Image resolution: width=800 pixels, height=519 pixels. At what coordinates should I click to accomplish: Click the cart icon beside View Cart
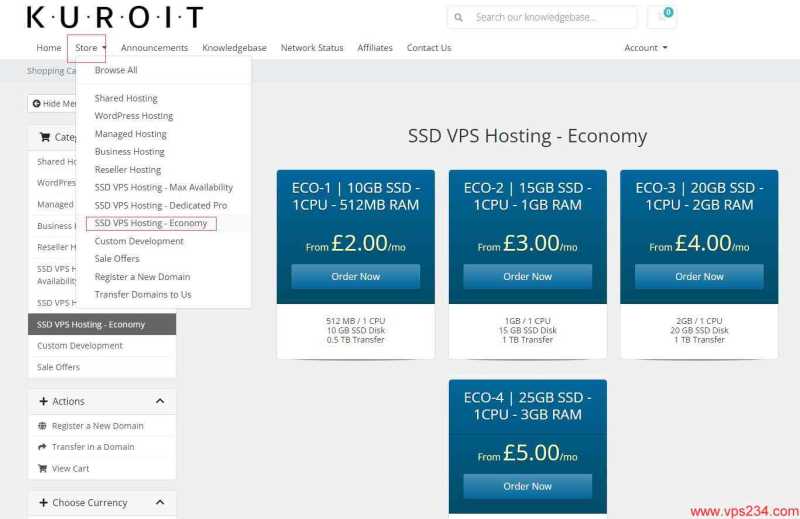42,468
